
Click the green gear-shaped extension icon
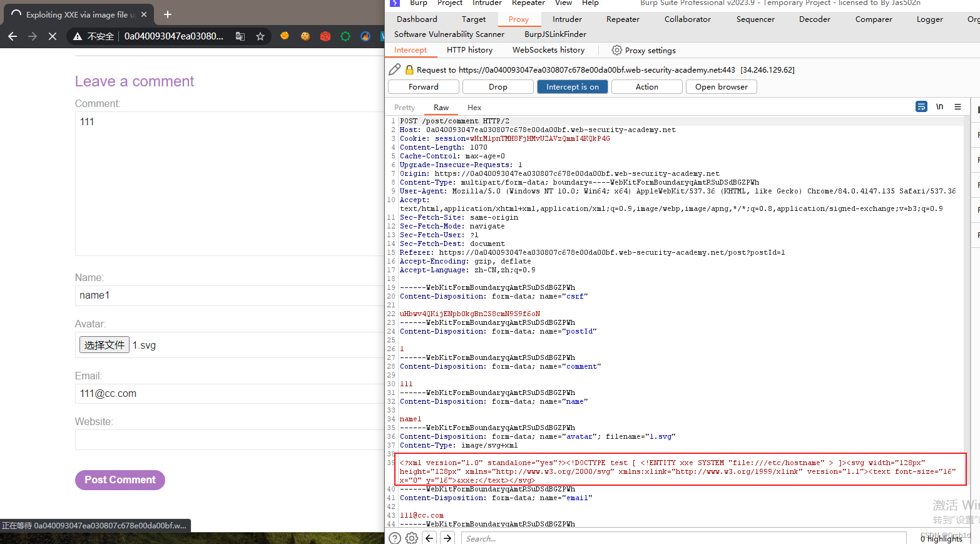(345, 36)
